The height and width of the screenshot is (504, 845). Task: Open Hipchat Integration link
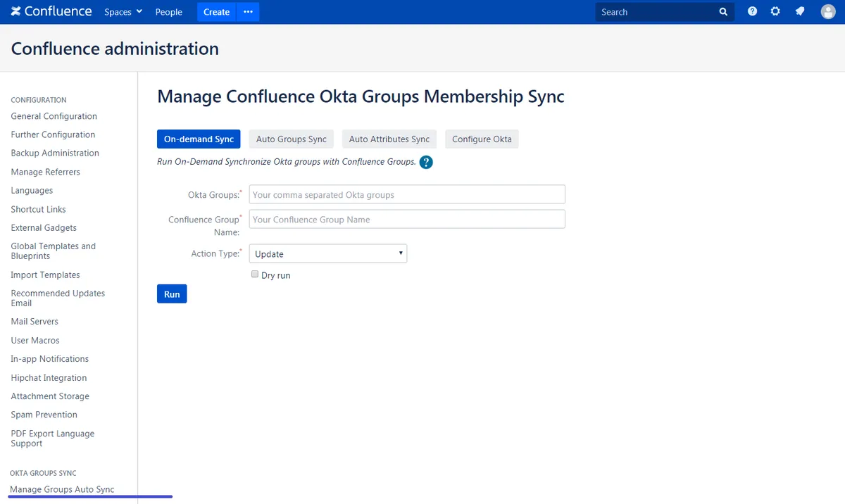[49, 377]
